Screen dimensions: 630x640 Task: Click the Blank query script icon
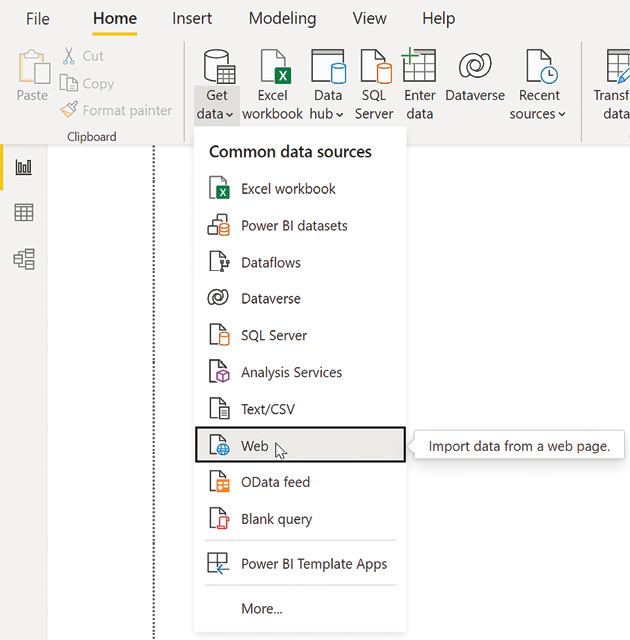(219, 518)
